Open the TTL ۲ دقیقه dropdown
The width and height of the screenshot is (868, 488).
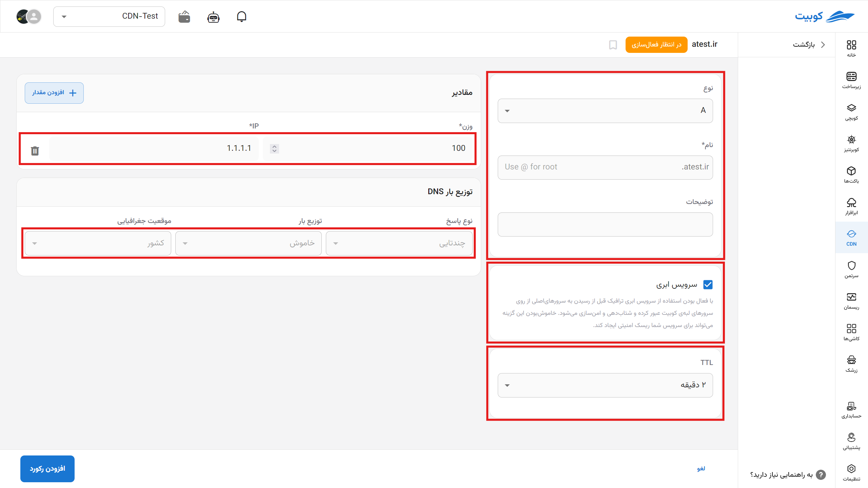605,385
